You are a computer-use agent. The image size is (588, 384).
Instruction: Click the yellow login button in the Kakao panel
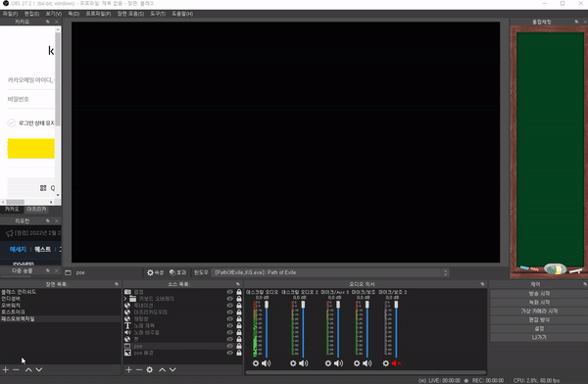[x=31, y=148]
